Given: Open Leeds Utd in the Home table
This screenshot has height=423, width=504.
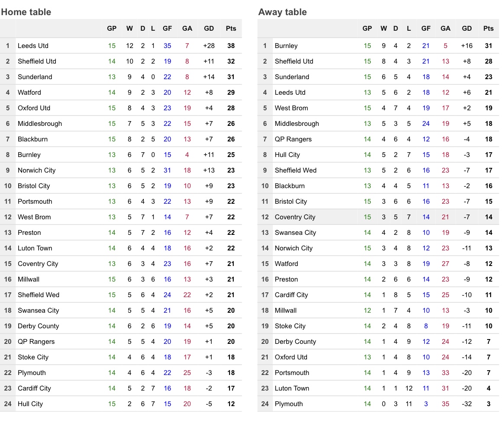Looking at the screenshot, I should click(x=33, y=46).
